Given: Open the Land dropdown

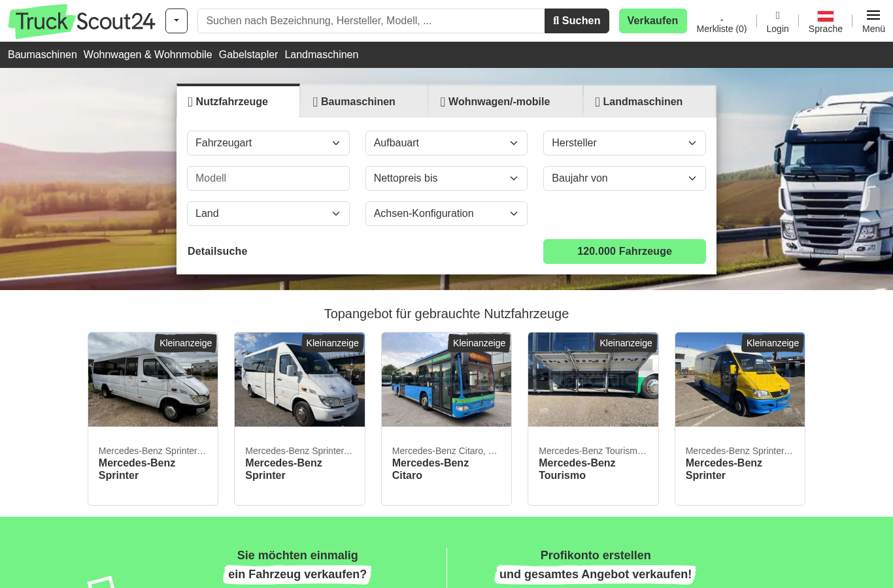Looking at the screenshot, I should click(x=268, y=214).
